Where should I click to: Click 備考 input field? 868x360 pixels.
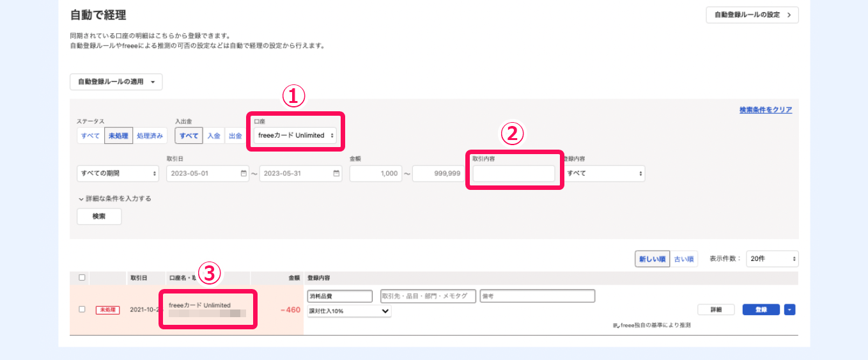[x=538, y=296]
